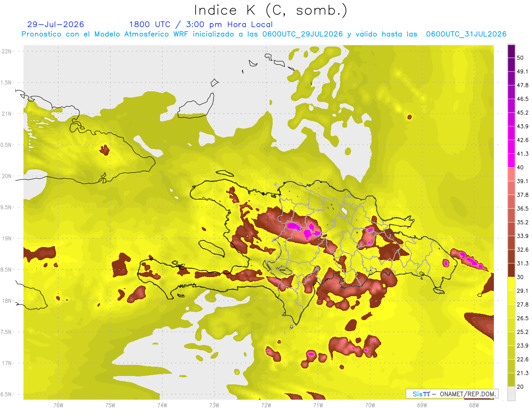Click the "Pronóstico con el Modelo Atmósferico WRF" line
Viewport: 532px width, 411px height.
click(264, 34)
